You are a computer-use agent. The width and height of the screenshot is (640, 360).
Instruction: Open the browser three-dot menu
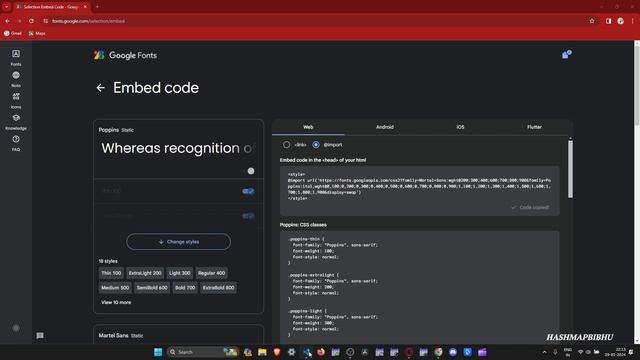[633, 21]
